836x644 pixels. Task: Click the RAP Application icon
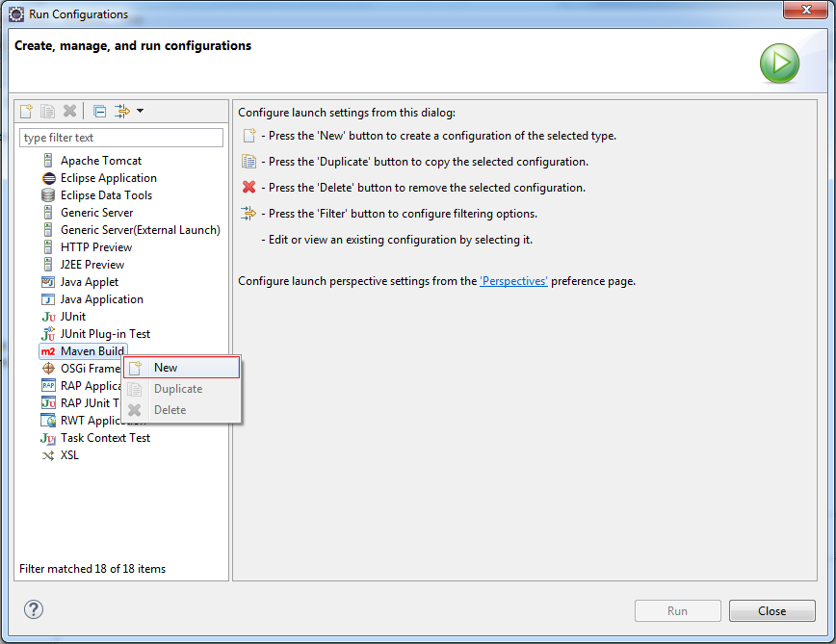pyautogui.click(x=48, y=385)
